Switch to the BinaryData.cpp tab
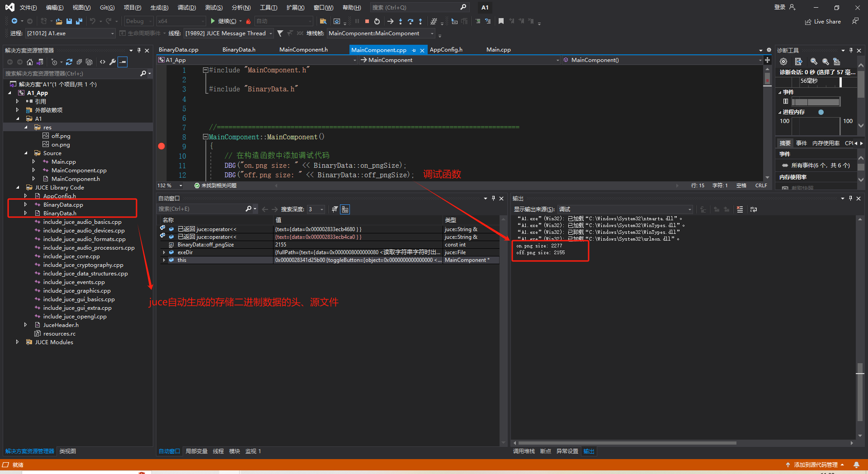Image resolution: width=868 pixels, height=474 pixels. [x=179, y=50]
